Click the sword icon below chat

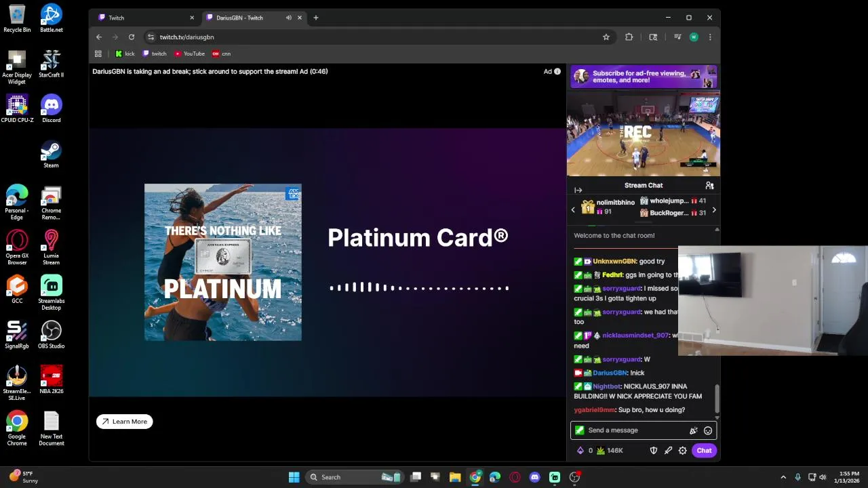669,451
